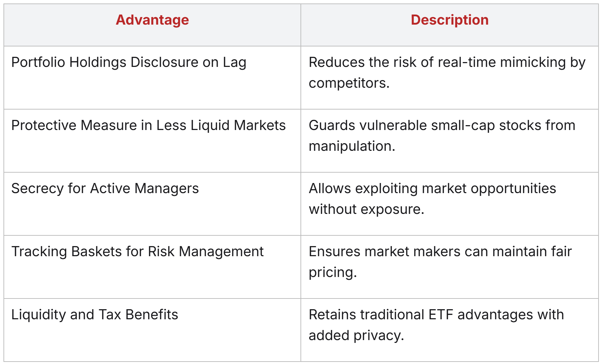Click the words 'without exposure.' in the description

point(366,209)
